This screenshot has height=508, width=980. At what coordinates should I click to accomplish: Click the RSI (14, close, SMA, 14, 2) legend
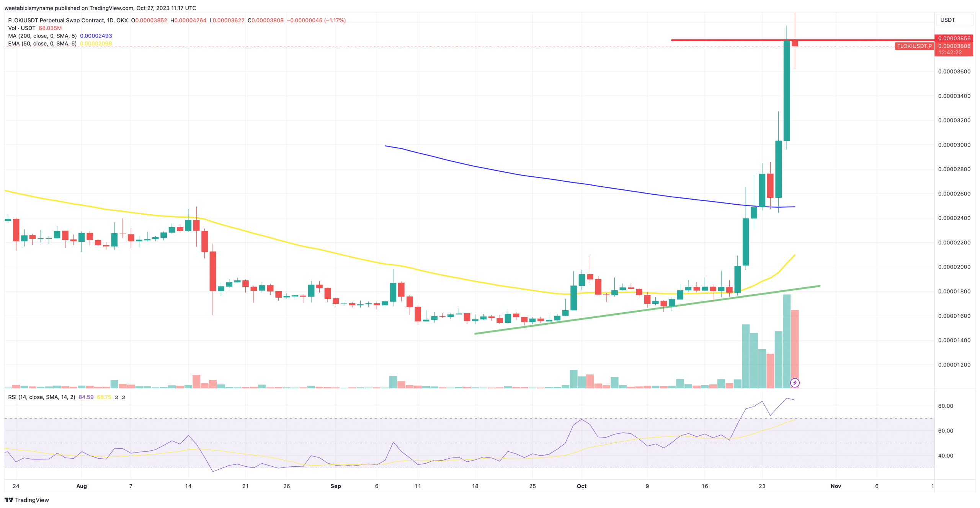pos(42,397)
